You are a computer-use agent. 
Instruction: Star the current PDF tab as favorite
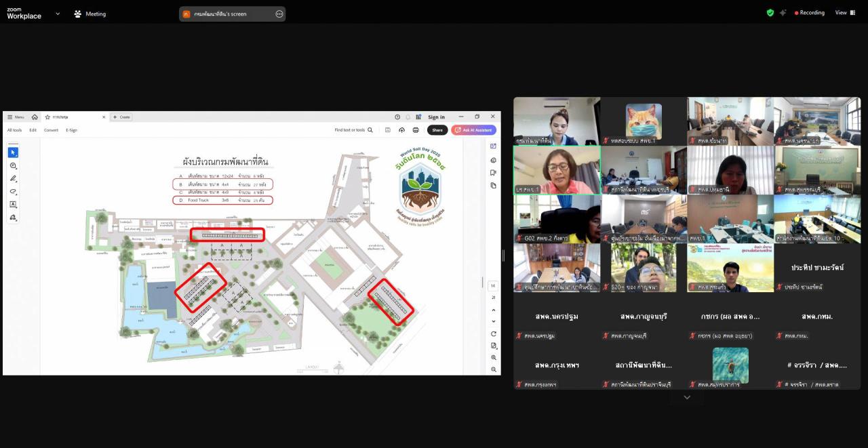(x=47, y=117)
